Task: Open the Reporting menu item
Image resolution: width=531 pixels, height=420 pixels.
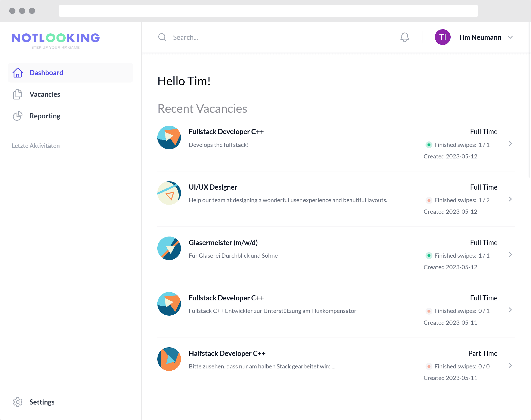Action: [45, 116]
